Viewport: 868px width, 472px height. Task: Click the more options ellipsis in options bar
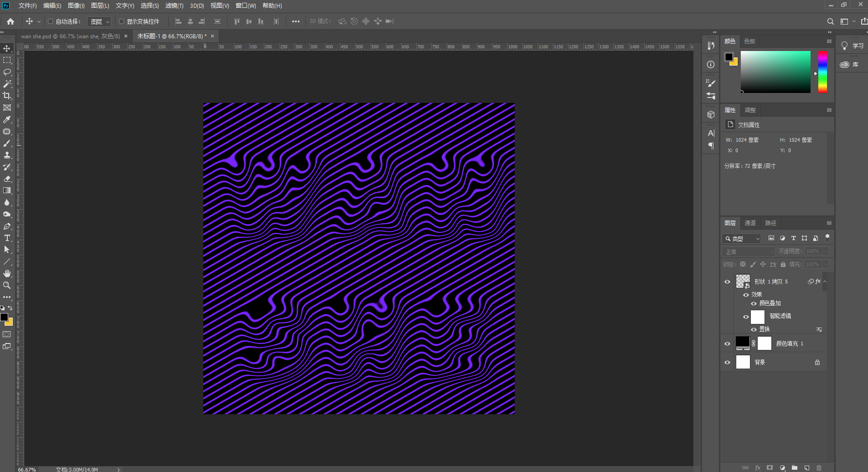[296, 21]
